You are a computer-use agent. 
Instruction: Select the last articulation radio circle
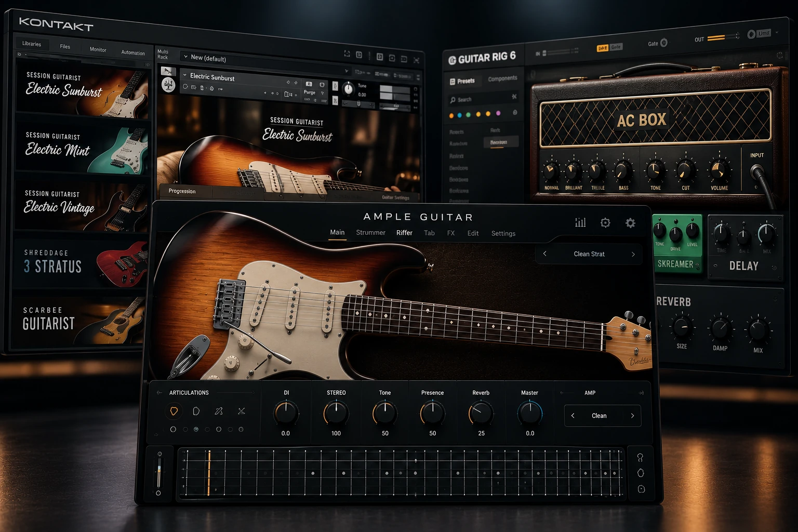click(241, 429)
